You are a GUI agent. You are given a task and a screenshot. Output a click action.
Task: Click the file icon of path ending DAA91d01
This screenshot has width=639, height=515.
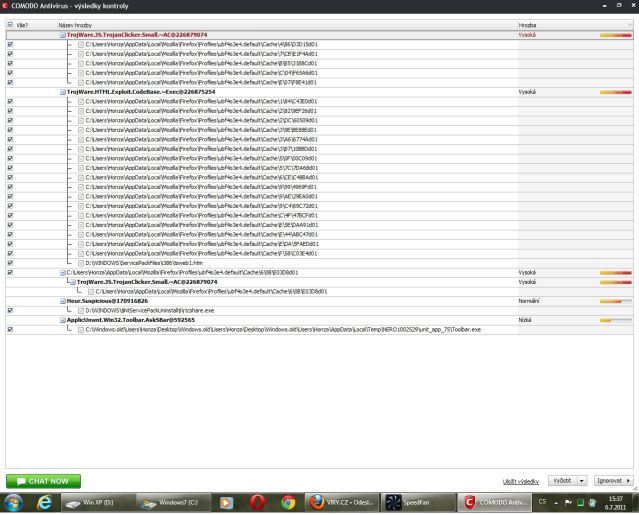[x=81, y=225]
